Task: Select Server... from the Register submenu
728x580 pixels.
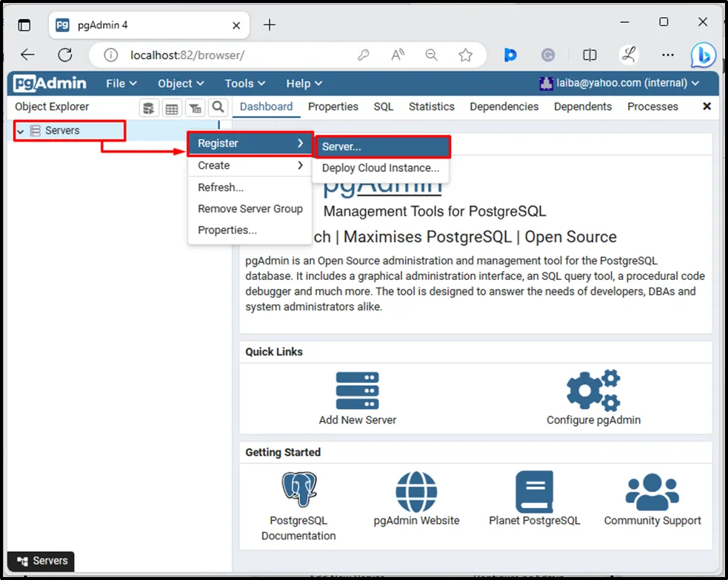Action: tap(382, 147)
